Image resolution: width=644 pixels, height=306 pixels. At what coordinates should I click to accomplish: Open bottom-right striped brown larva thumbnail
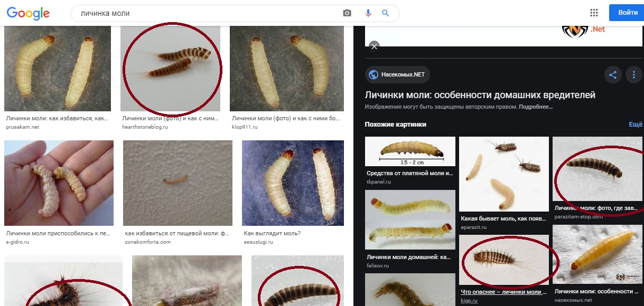coord(297,281)
